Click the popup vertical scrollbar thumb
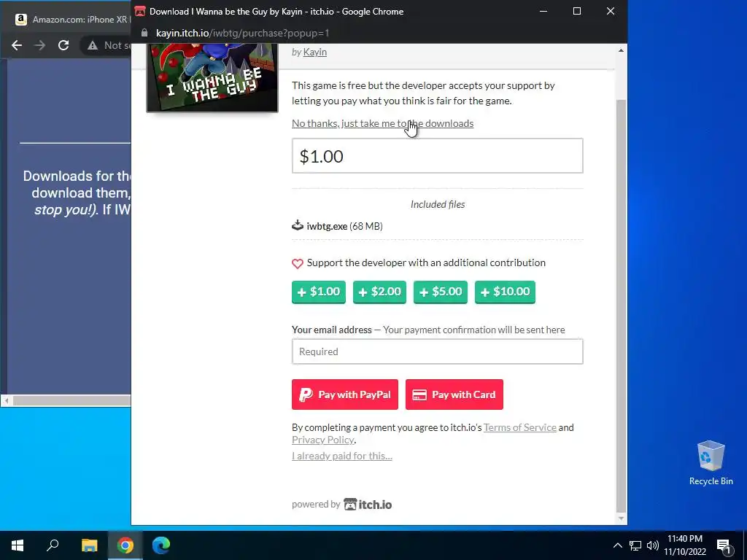Screen dimensions: 747x560 621,305
